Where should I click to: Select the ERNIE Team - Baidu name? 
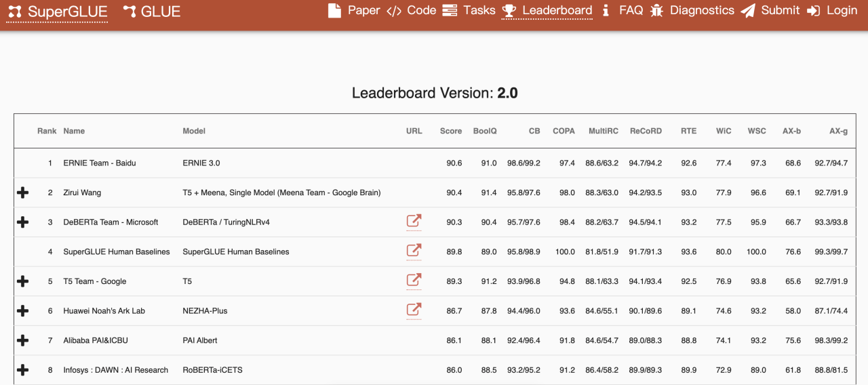pyautogui.click(x=99, y=163)
